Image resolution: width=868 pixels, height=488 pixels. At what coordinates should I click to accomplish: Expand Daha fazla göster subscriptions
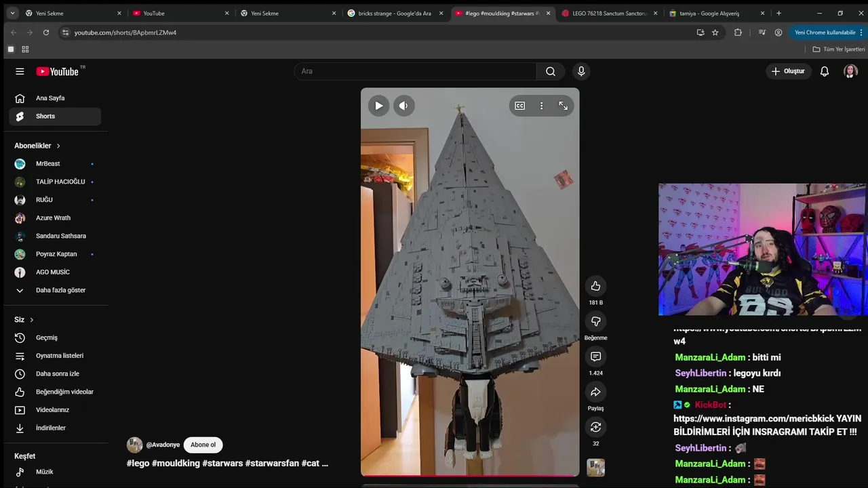pos(55,290)
